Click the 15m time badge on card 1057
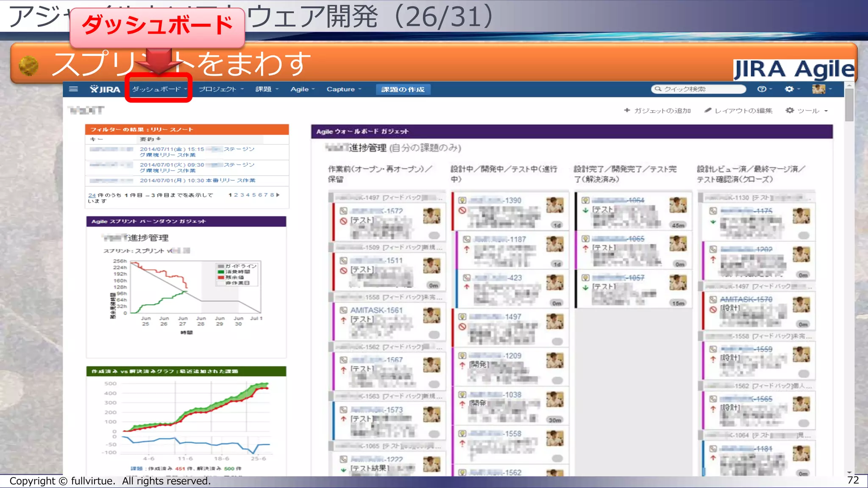 pos(678,303)
